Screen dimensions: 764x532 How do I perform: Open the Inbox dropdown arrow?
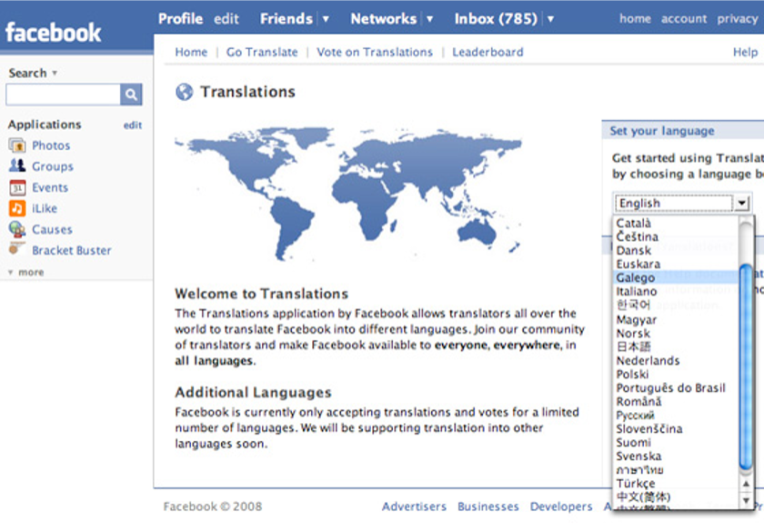pos(550,19)
